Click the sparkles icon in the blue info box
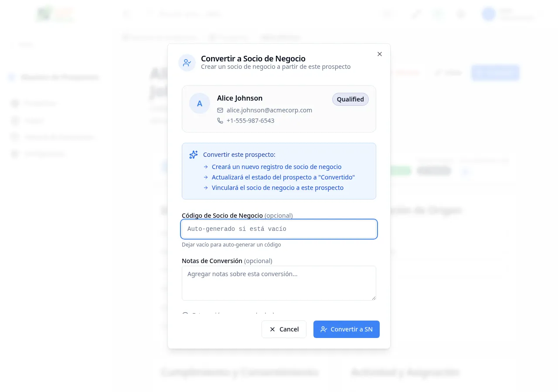This screenshot has height=392, width=558. coord(194,155)
